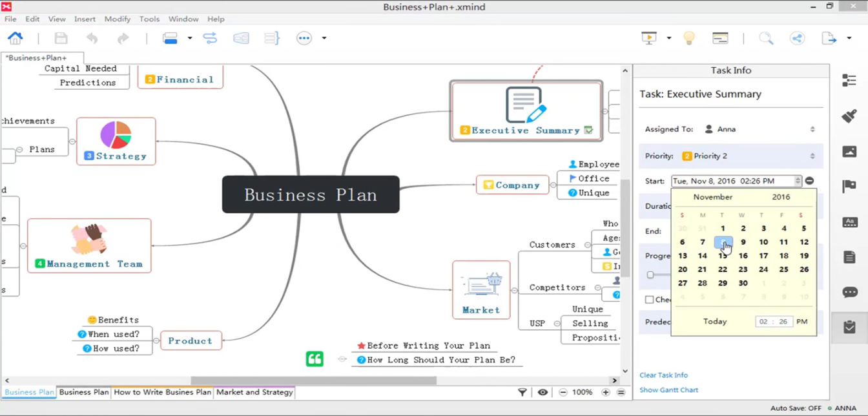This screenshot has width=868, height=416.
Task: Click the Share icon in toolbar
Action: (798, 38)
